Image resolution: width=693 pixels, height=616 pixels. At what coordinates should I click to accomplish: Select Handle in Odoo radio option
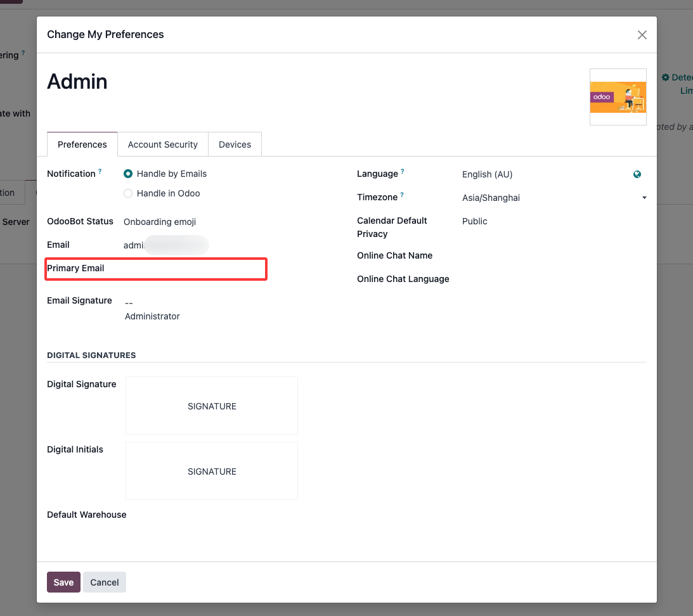(128, 193)
